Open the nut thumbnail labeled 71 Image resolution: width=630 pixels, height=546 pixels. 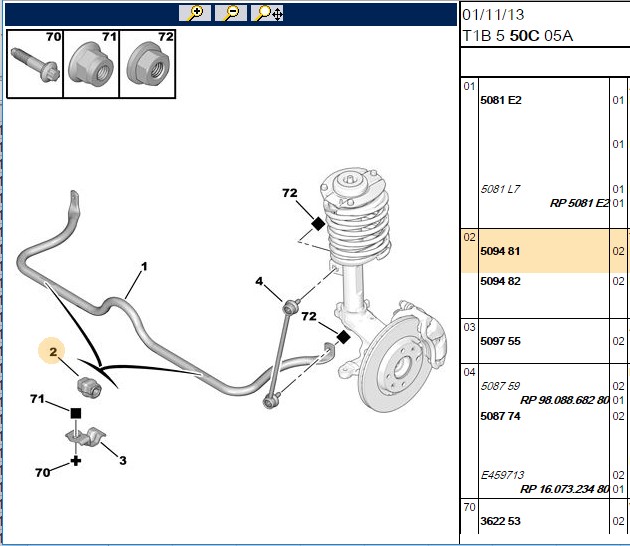point(91,64)
